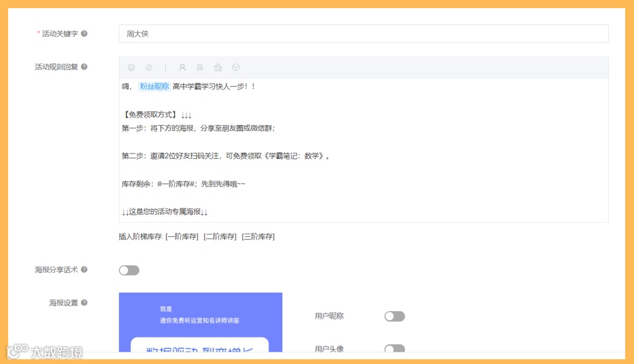Click the task-list icon in editor toolbar

coord(200,67)
